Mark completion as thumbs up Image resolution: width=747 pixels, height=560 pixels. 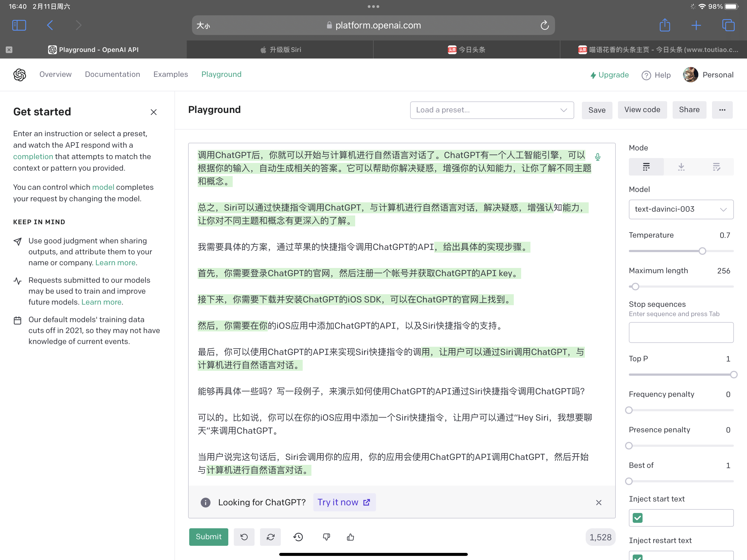click(x=351, y=537)
